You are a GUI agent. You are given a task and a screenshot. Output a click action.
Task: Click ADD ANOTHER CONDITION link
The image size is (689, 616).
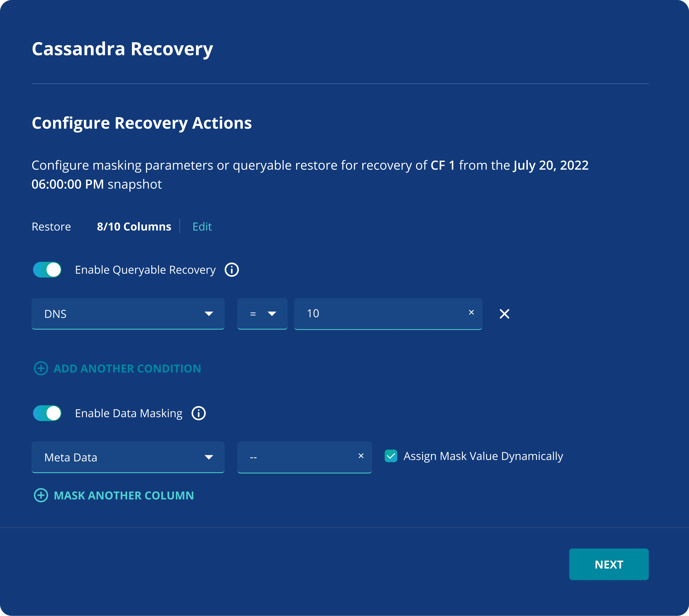tap(127, 368)
